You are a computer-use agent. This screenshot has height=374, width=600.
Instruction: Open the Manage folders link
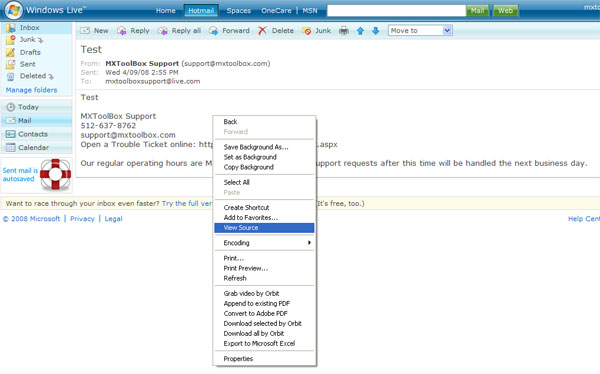(x=31, y=90)
